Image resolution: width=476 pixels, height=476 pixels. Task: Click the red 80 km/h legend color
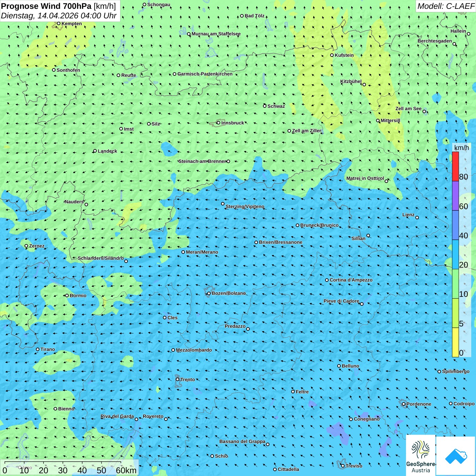point(455,166)
